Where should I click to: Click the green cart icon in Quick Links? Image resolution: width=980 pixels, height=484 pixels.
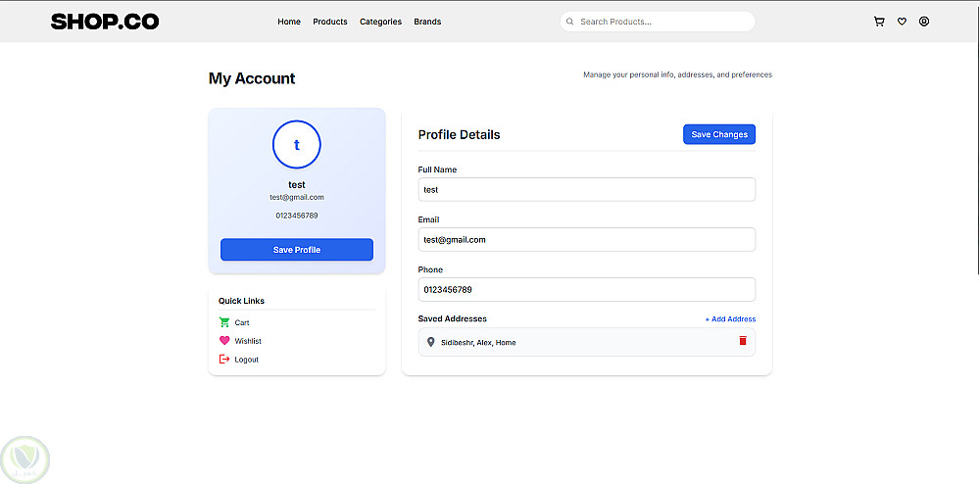pyautogui.click(x=224, y=322)
